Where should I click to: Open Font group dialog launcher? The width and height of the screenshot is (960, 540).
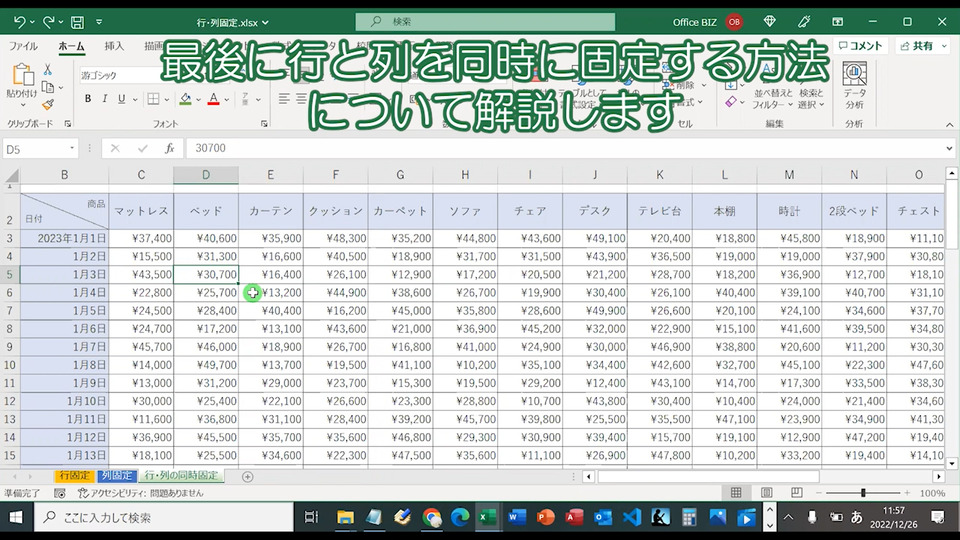pos(264,124)
